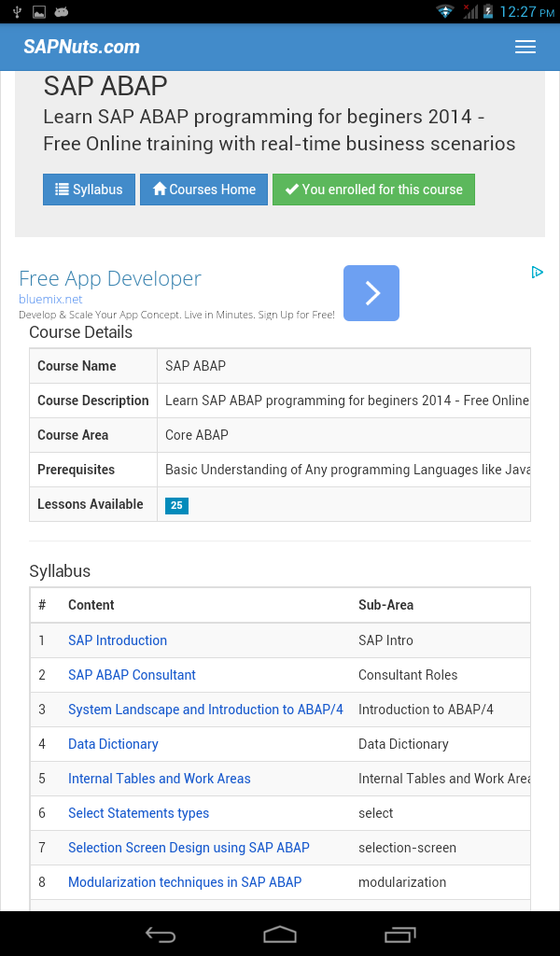Tap the cellular signal icon
Viewport: 560px width, 956px height.
[469, 11]
